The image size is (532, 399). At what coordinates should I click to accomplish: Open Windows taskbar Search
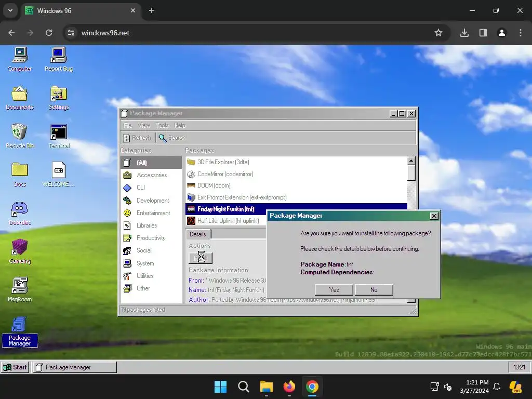pyautogui.click(x=244, y=387)
